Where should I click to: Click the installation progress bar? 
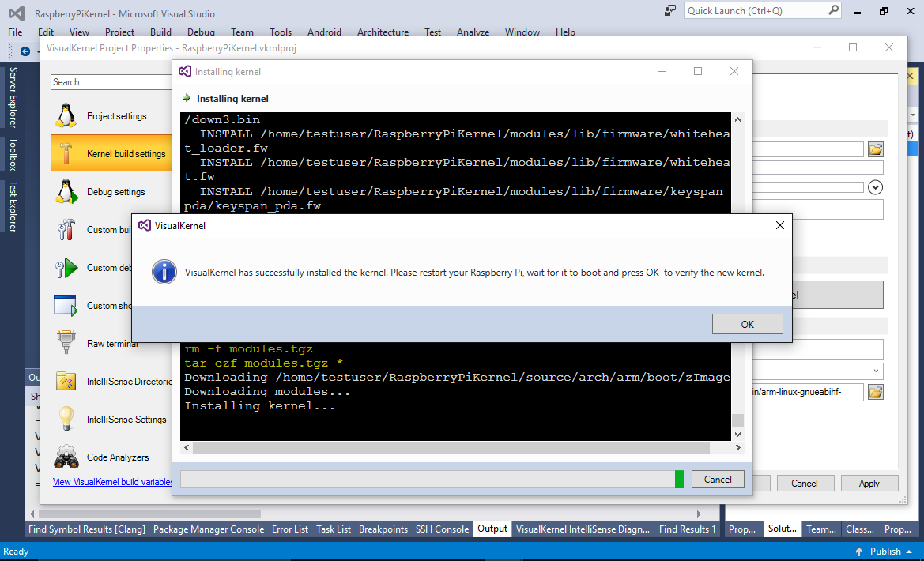[x=432, y=479]
